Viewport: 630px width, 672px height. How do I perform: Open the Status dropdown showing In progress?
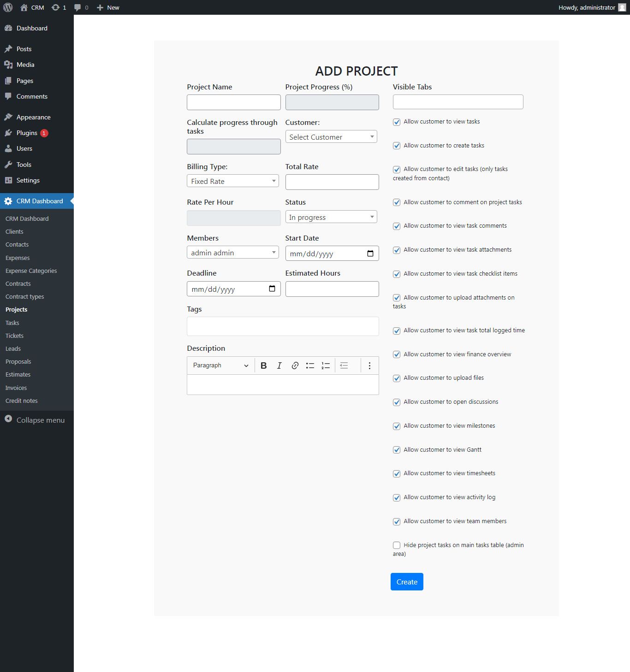tap(331, 217)
